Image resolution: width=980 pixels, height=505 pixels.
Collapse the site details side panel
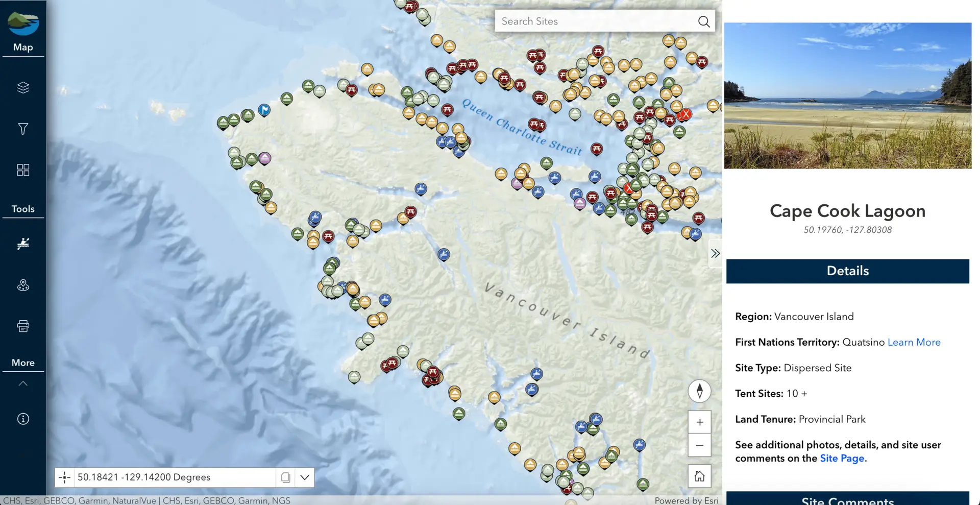pyautogui.click(x=715, y=253)
